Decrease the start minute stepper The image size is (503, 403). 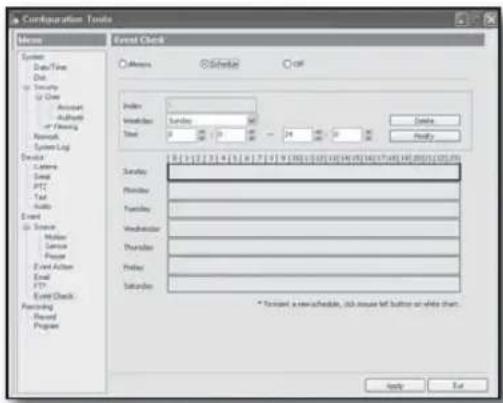point(252,138)
